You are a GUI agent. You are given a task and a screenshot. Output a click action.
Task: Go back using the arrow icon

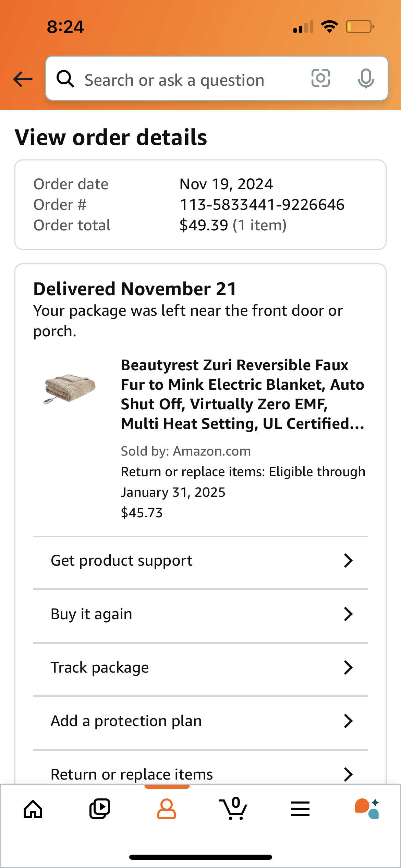coord(23,80)
